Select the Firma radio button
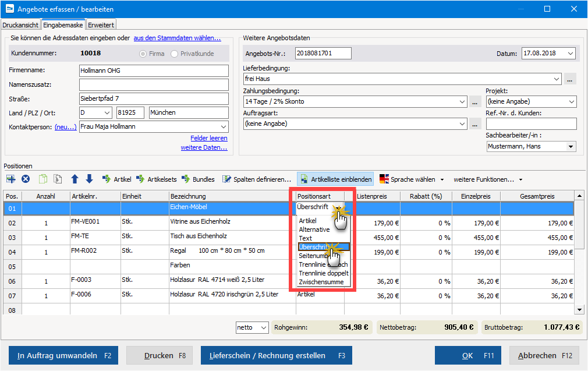Viewport: 588px width, 371px height. point(143,54)
